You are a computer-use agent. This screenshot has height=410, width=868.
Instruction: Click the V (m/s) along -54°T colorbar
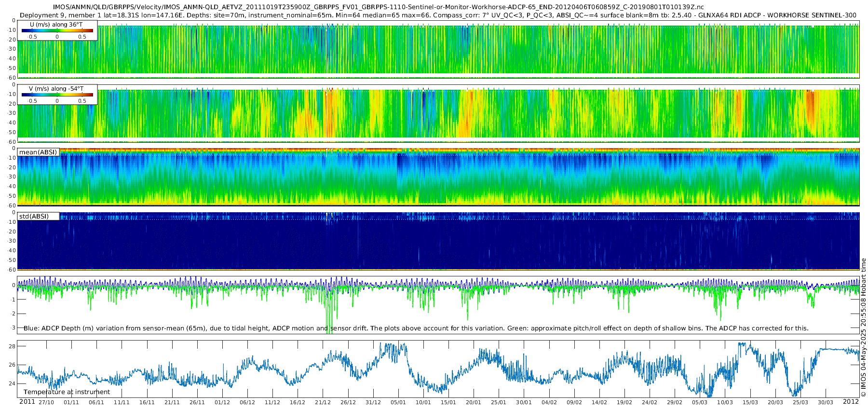pos(57,95)
